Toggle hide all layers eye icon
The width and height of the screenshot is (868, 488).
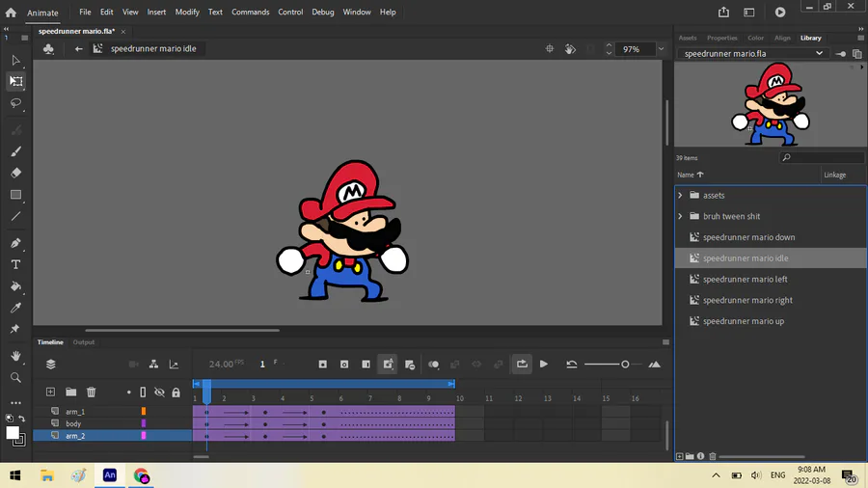(159, 392)
